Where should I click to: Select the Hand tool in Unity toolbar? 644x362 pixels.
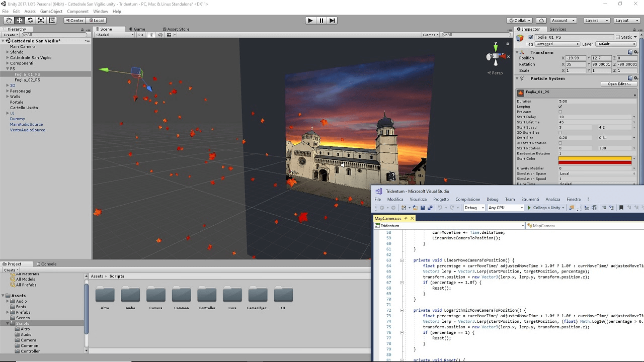click(x=9, y=21)
